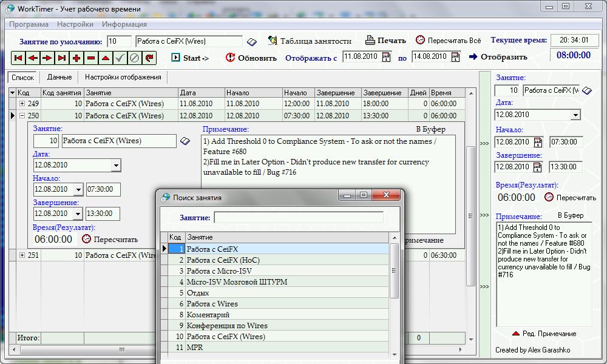Open Начало date dropdown in expanded record

[x=78, y=190]
